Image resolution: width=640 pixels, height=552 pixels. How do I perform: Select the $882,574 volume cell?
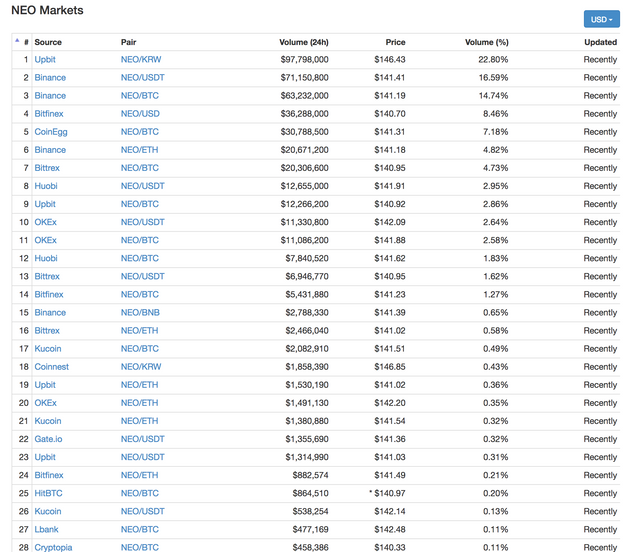coord(310,475)
